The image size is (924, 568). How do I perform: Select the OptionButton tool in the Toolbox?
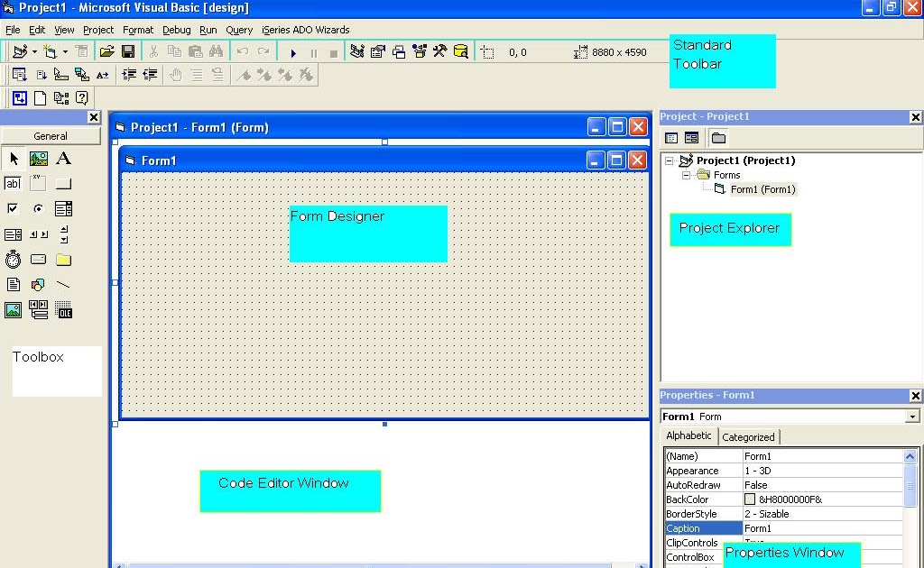click(38, 208)
